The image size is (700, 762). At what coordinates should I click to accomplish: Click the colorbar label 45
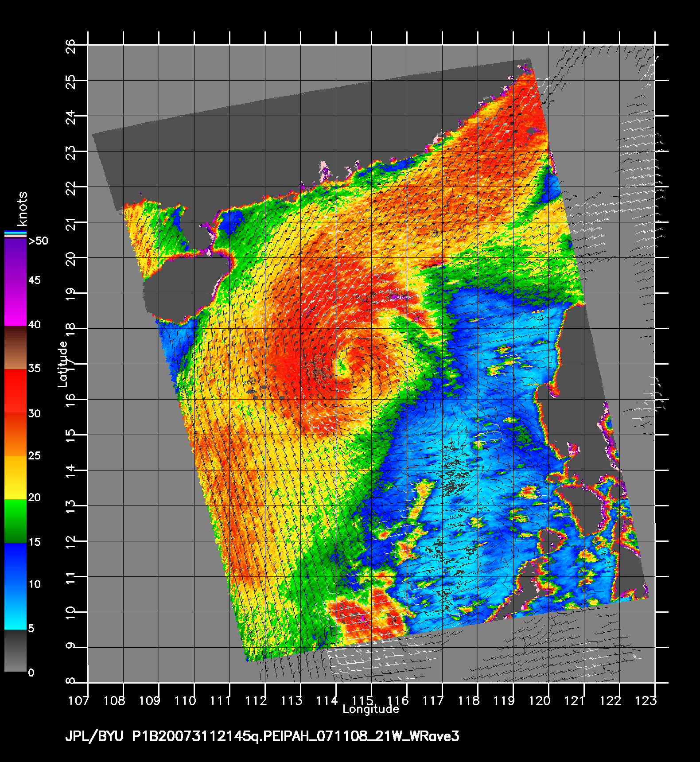[x=35, y=280]
